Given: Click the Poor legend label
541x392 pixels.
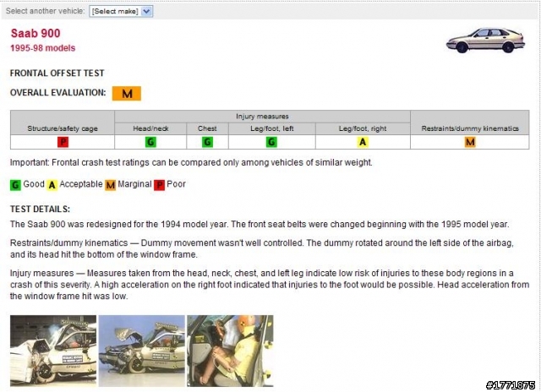Looking at the screenshot, I should tap(177, 184).
